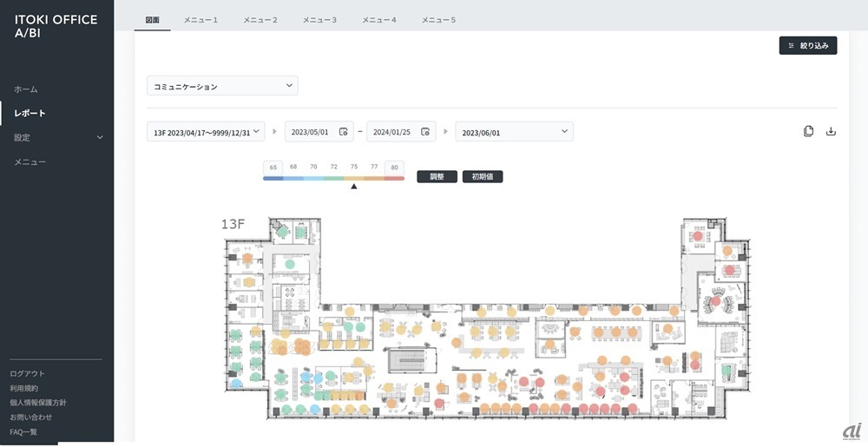This screenshot has width=868, height=447.
Task: Click the copy icon above the floor map
Action: (809, 132)
